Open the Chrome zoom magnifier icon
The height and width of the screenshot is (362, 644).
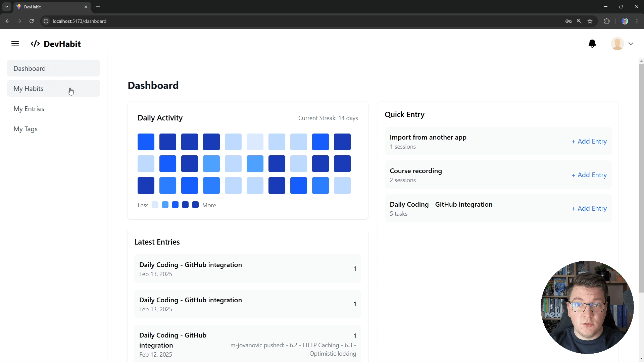coord(579,21)
